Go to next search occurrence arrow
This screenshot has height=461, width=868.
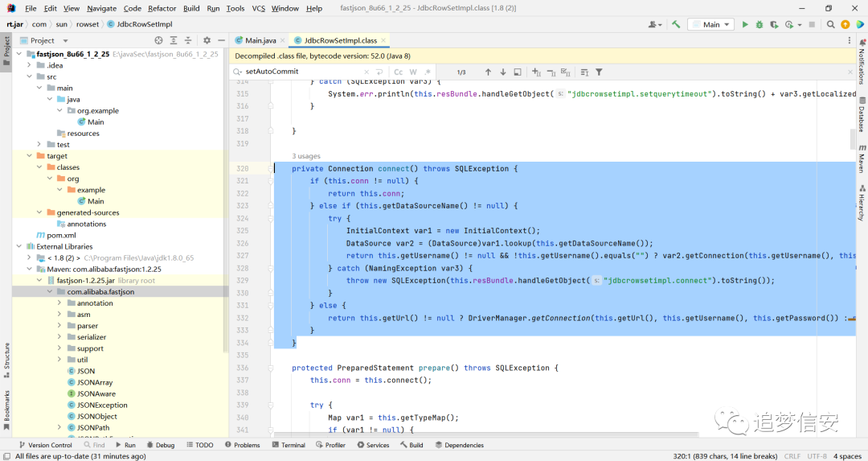point(502,72)
